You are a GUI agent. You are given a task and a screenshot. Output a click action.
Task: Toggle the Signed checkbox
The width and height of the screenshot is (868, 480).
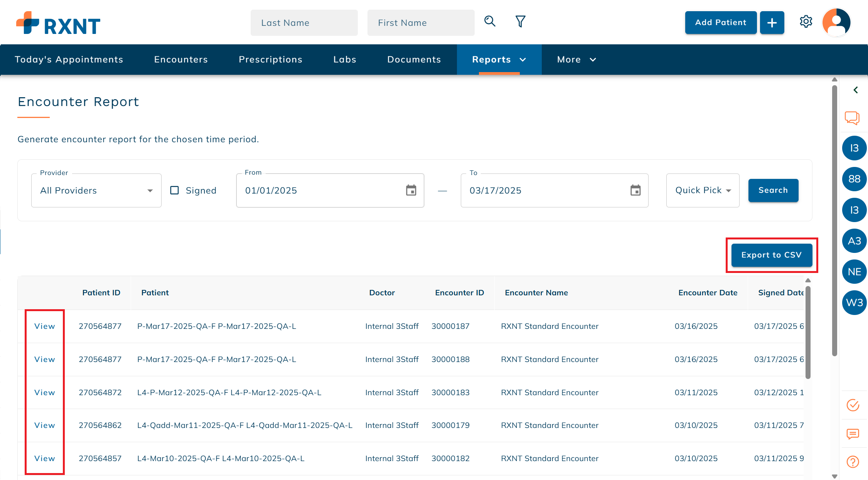[x=175, y=190]
